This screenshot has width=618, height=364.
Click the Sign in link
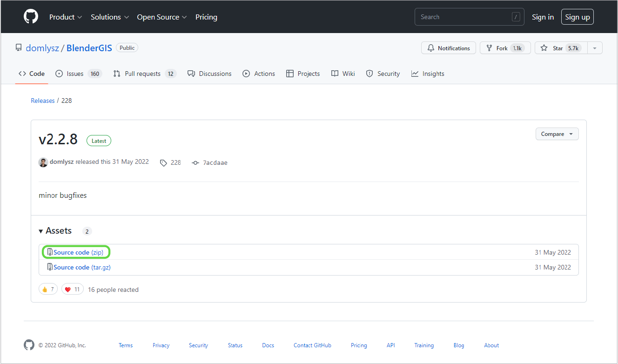[543, 17]
